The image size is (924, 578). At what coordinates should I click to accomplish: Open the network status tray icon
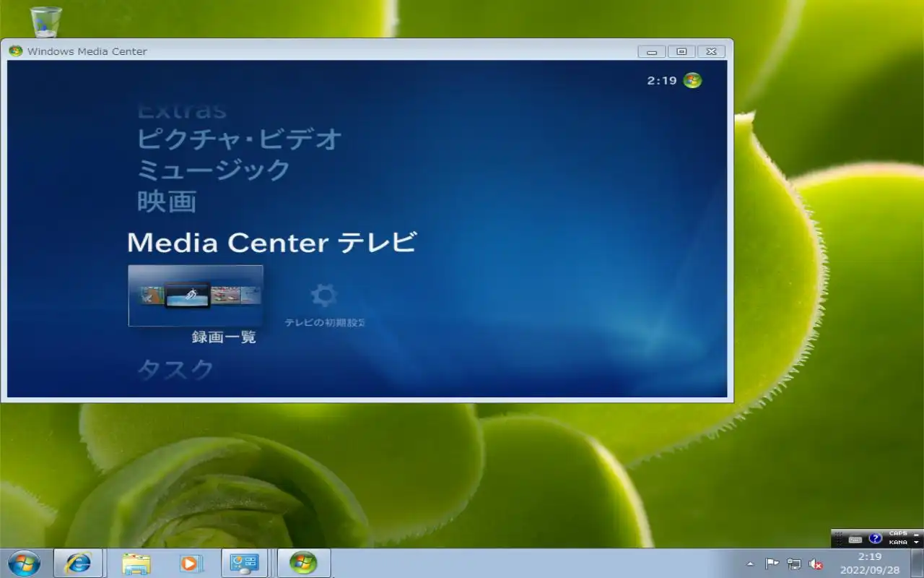[794, 564]
